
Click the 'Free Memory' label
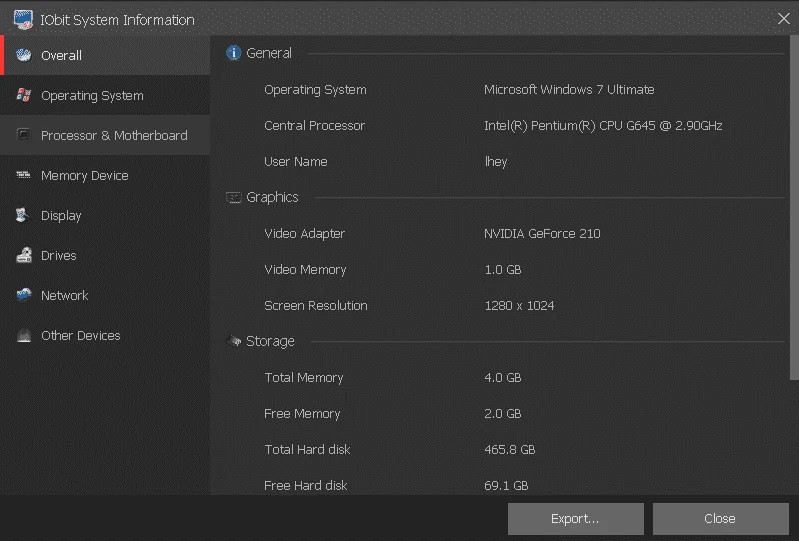coord(302,414)
